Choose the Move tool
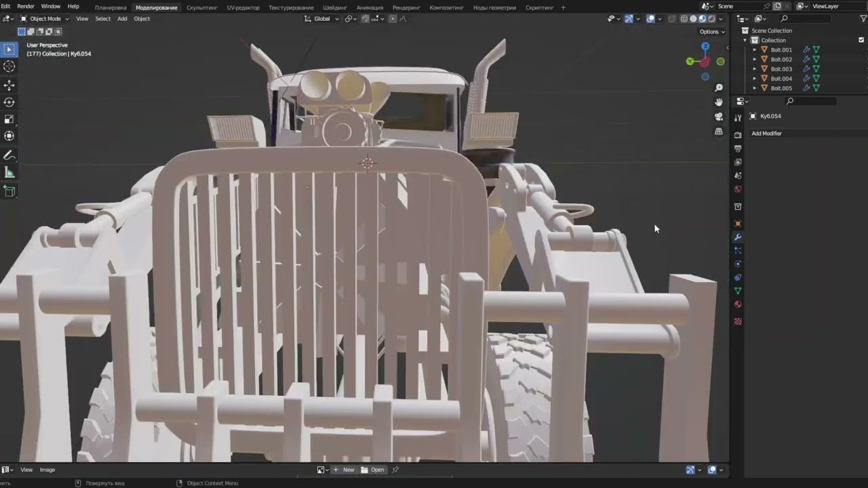 point(9,85)
